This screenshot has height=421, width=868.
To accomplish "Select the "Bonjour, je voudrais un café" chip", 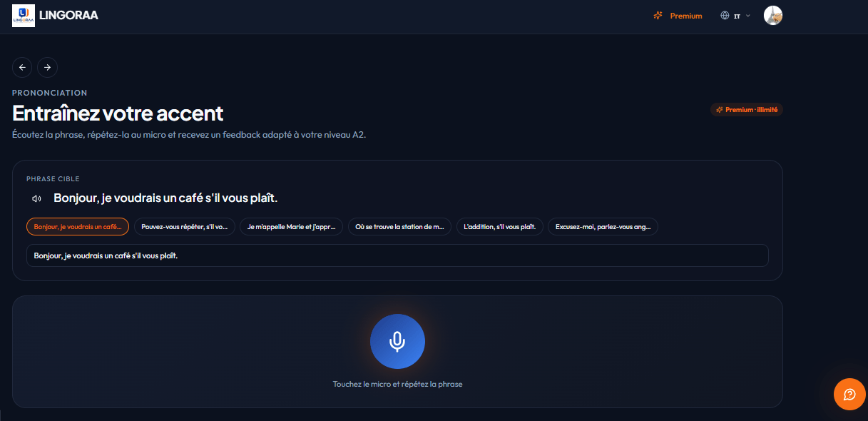I will 78,226.
